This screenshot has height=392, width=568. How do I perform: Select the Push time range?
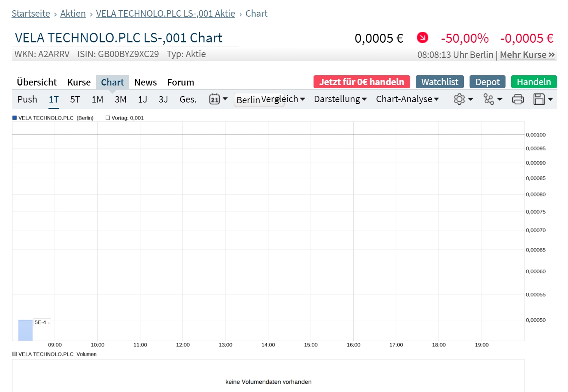click(27, 100)
